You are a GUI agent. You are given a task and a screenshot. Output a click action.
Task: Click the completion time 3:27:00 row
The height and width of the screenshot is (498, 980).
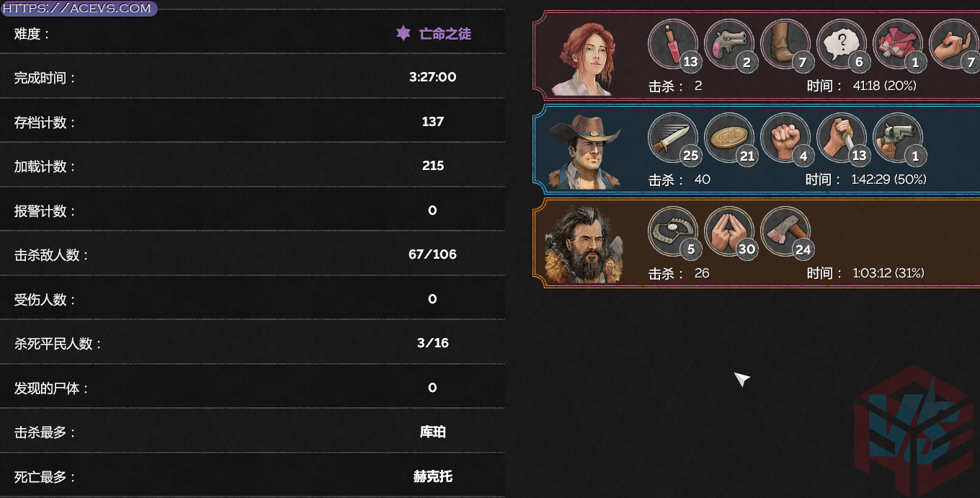tap(252, 77)
